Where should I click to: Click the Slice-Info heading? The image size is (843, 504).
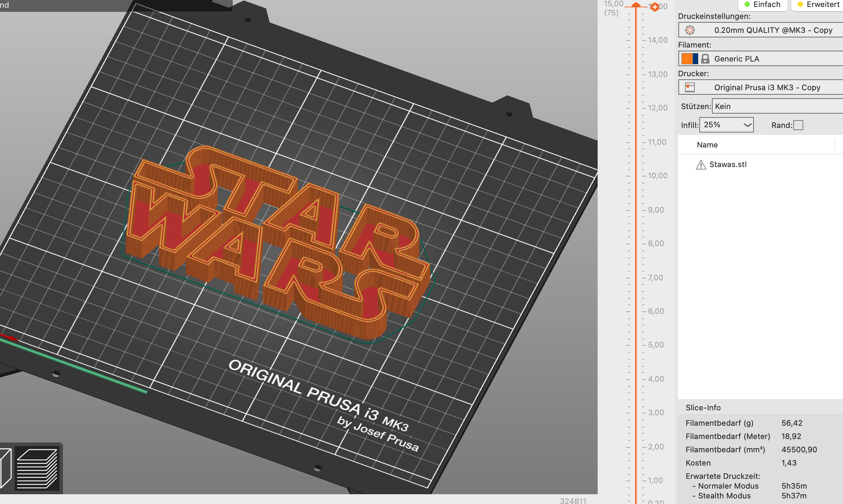[x=703, y=408]
